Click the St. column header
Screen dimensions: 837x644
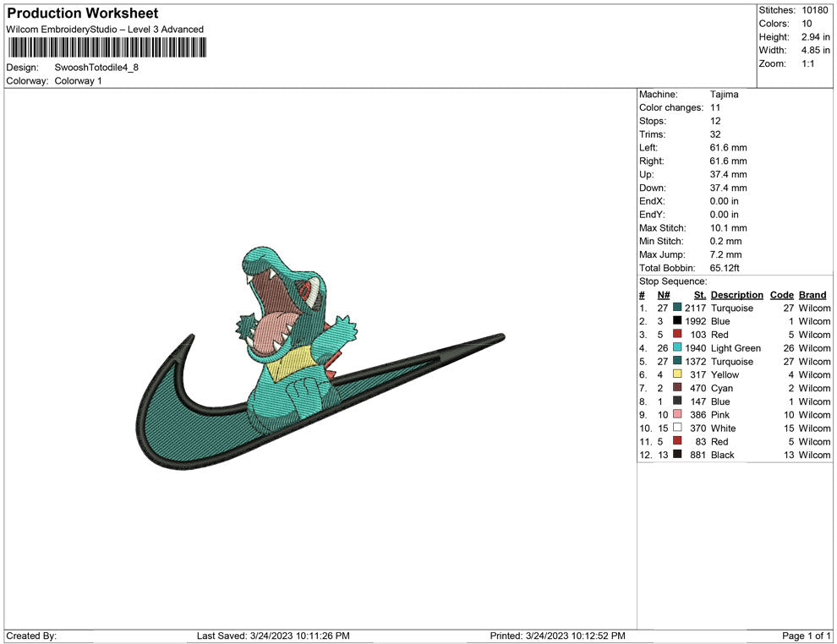pyautogui.click(x=700, y=294)
